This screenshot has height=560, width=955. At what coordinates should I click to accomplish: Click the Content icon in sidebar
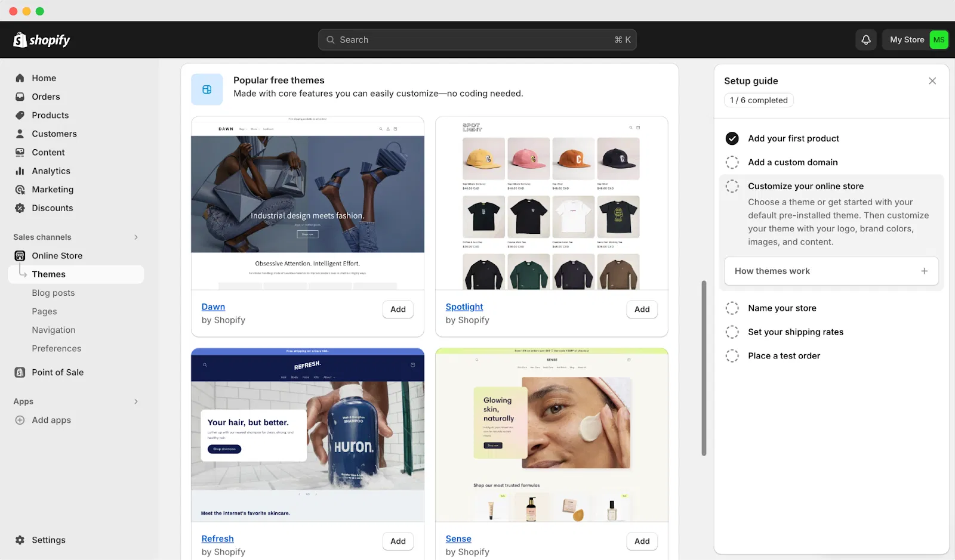coord(20,152)
